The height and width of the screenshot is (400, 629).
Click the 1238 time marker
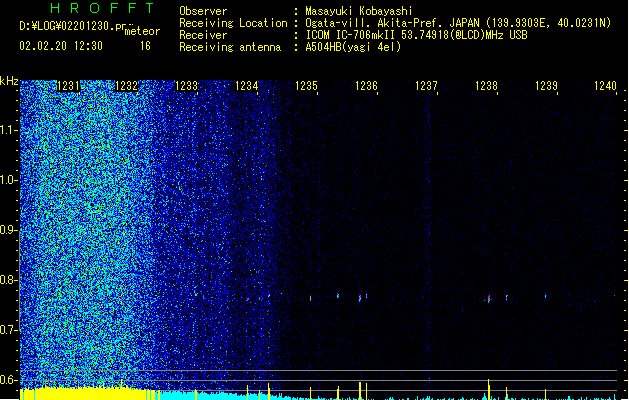486,86
